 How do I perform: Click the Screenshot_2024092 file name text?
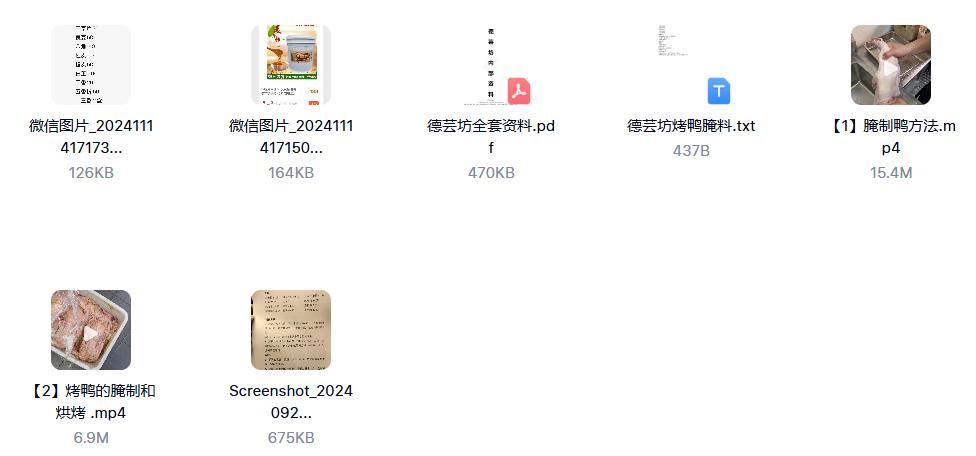click(x=291, y=402)
